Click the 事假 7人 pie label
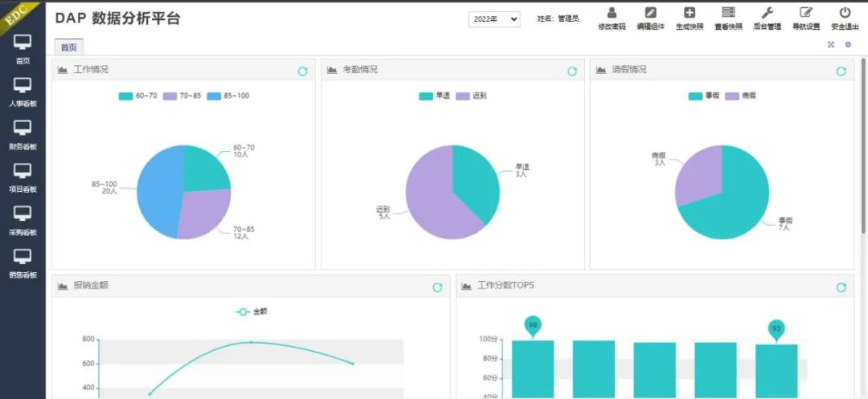 pos(784,224)
